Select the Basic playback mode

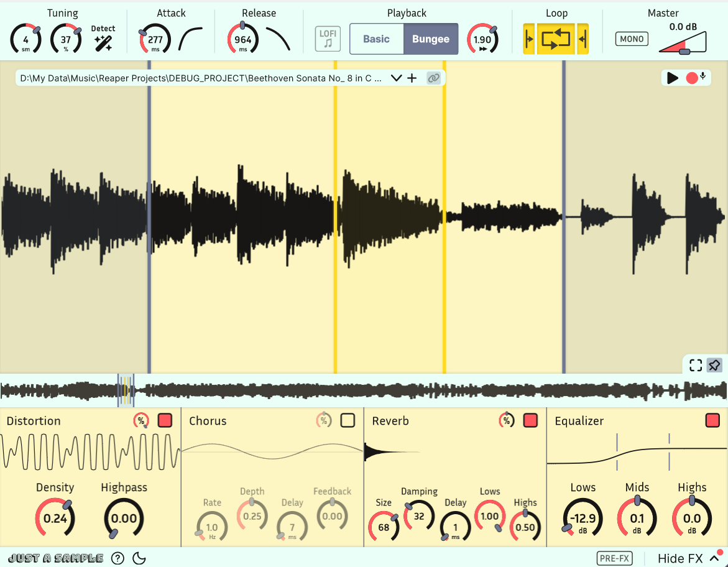[377, 39]
